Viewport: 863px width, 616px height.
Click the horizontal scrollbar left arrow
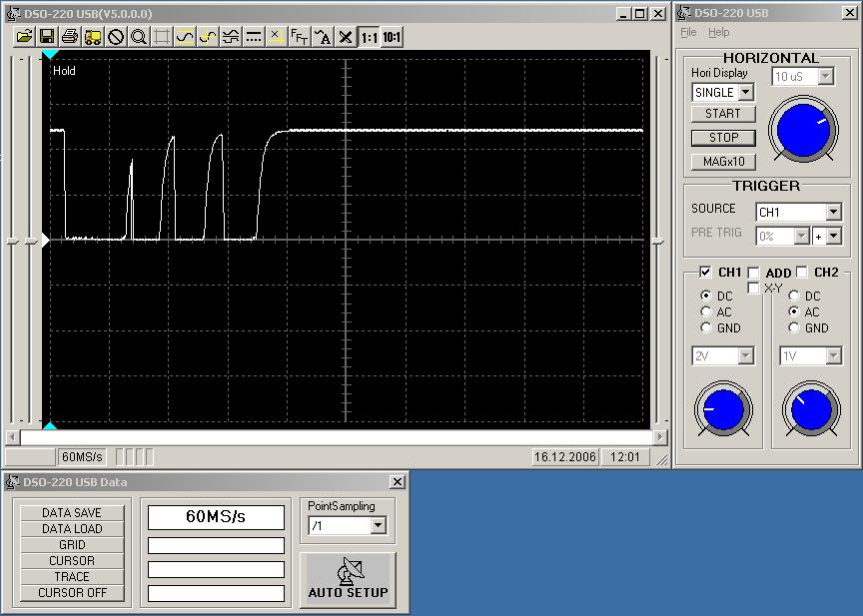click(13, 437)
